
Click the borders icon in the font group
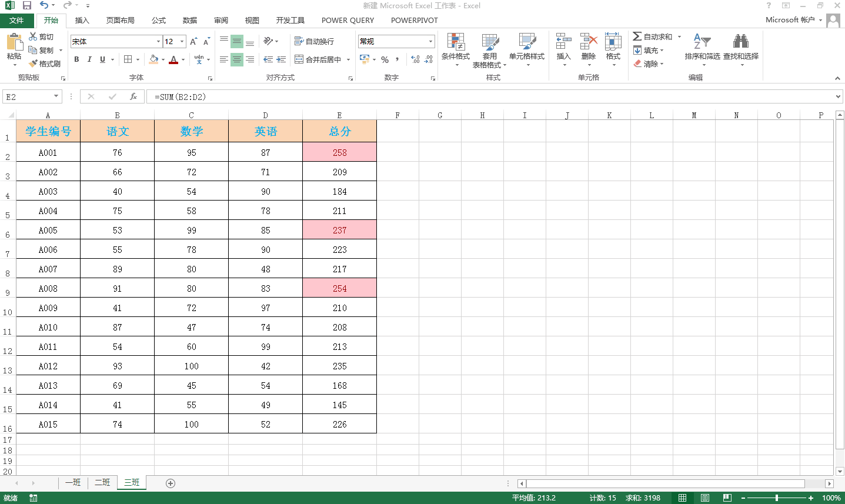[128, 59]
